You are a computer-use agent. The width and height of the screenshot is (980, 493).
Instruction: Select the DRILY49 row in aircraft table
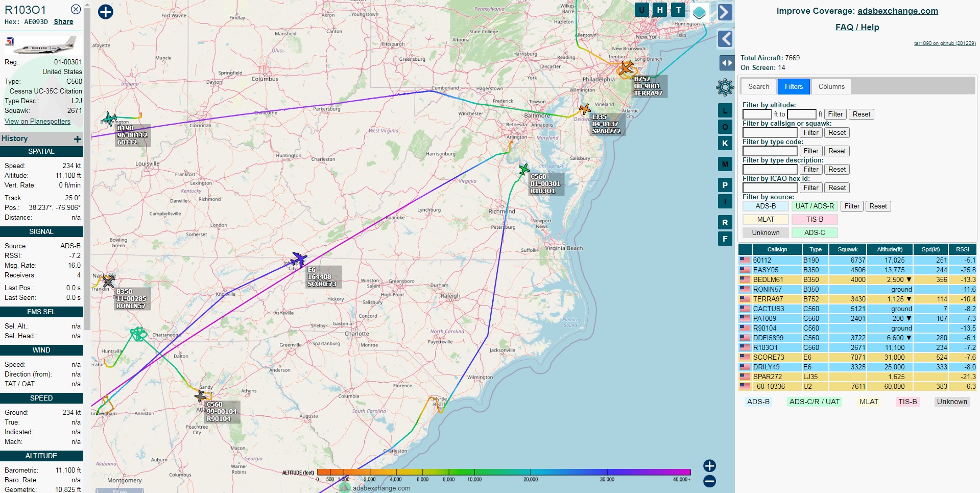pyautogui.click(x=857, y=367)
